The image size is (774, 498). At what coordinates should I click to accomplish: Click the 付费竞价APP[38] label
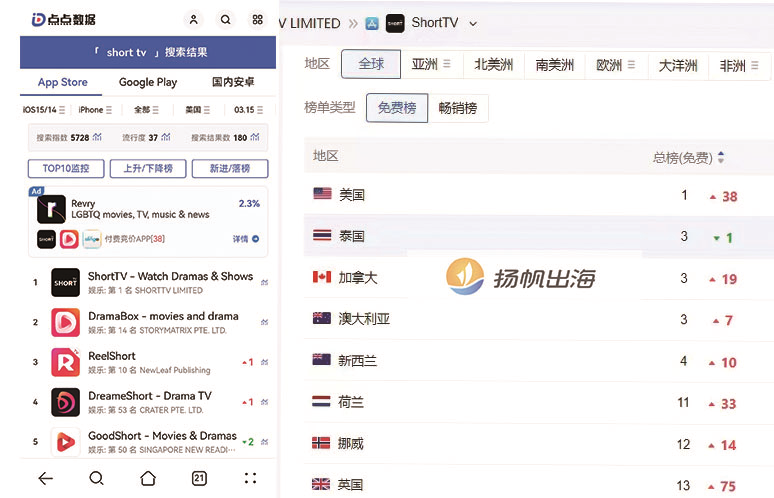[135, 239]
